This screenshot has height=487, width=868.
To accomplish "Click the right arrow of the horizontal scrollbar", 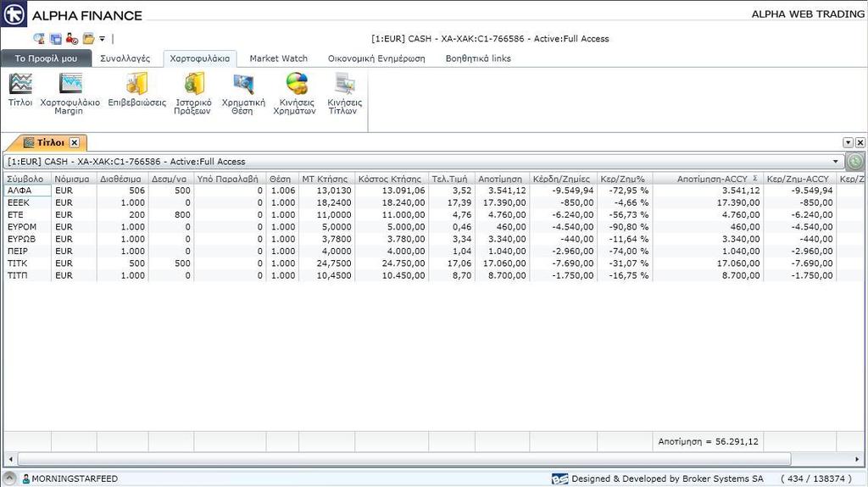I will (x=857, y=459).
